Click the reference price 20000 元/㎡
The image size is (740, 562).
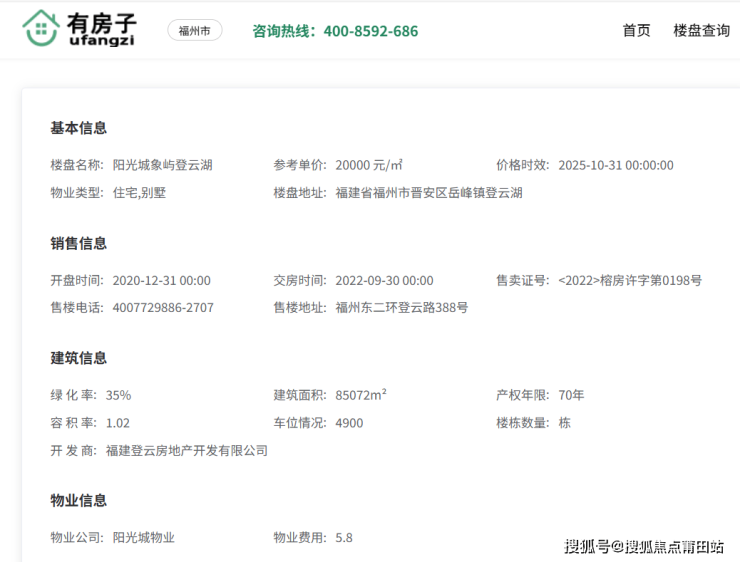368,165
